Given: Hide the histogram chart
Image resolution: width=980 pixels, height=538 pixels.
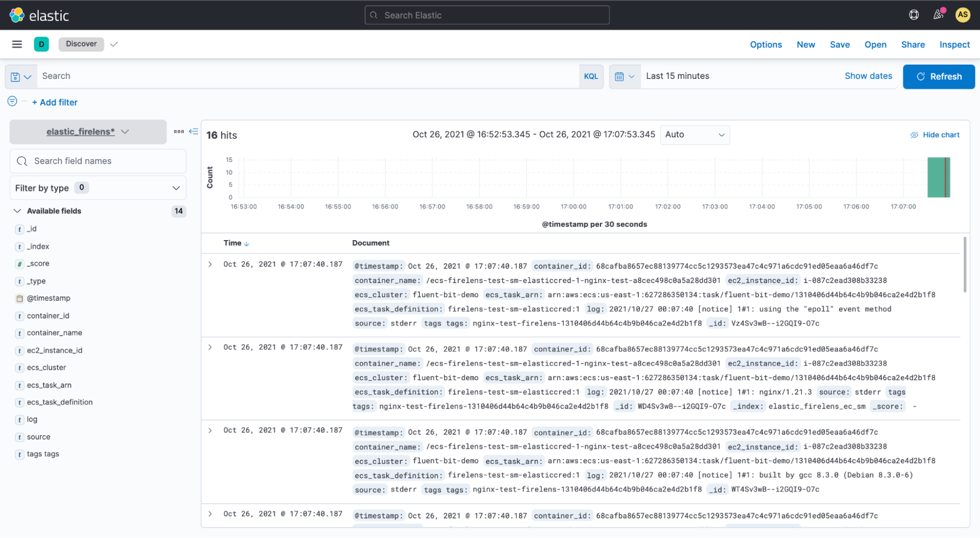Looking at the screenshot, I should tap(935, 135).
